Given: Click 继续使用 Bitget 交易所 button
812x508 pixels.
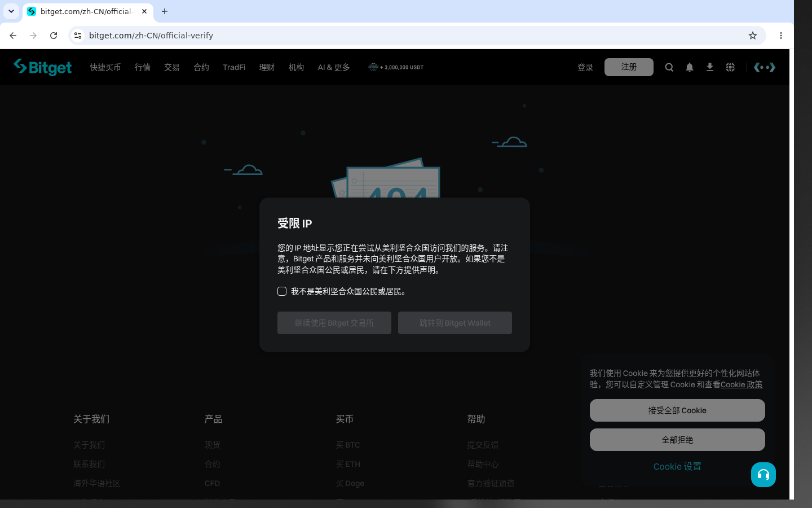Looking at the screenshot, I should tap(334, 323).
